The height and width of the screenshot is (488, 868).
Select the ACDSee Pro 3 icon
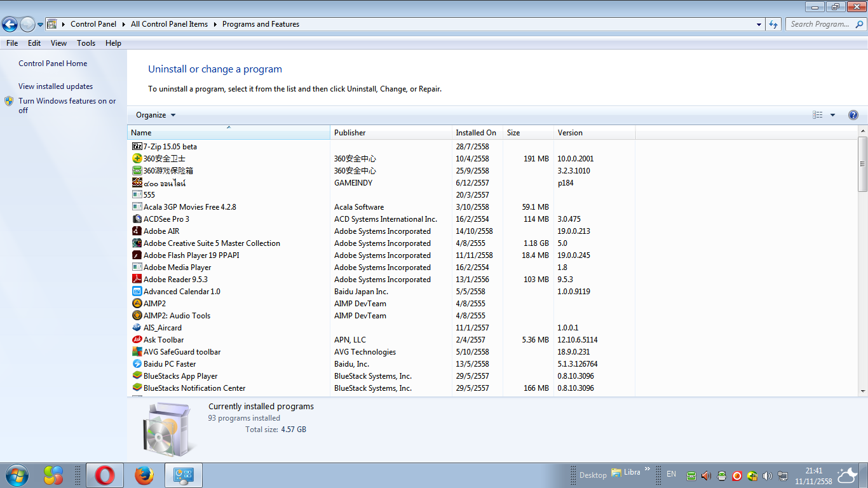click(137, 219)
